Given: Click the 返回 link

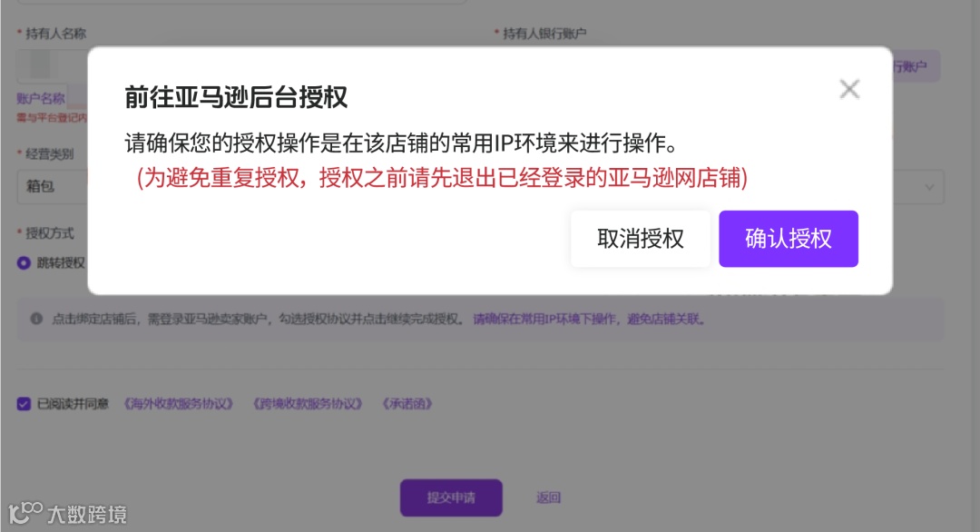Looking at the screenshot, I should tap(548, 498).
